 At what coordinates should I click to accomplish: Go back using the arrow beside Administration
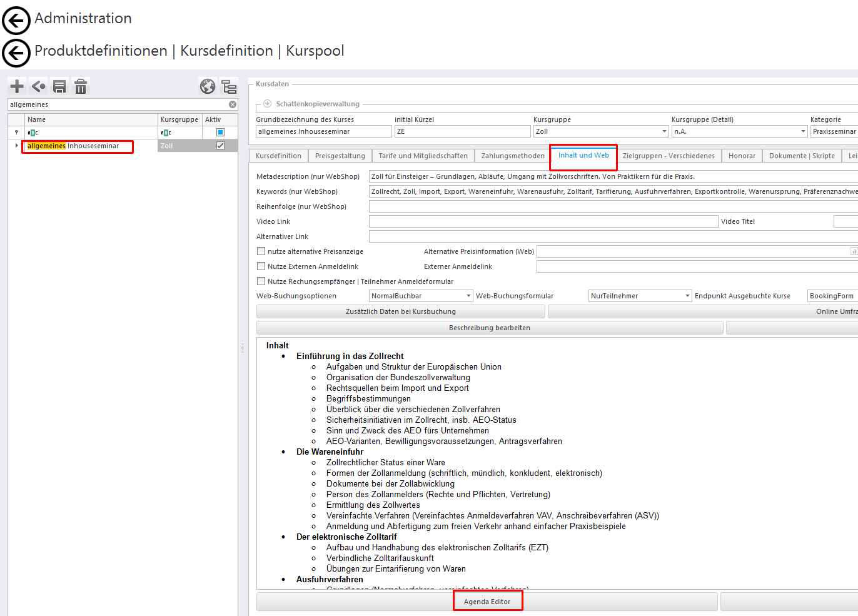16,21
